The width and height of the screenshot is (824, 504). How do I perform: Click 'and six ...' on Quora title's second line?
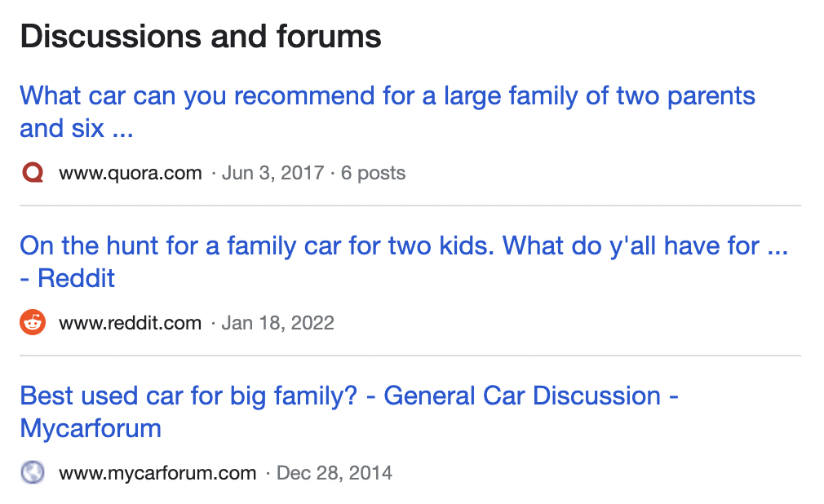(x=76, y=129)
